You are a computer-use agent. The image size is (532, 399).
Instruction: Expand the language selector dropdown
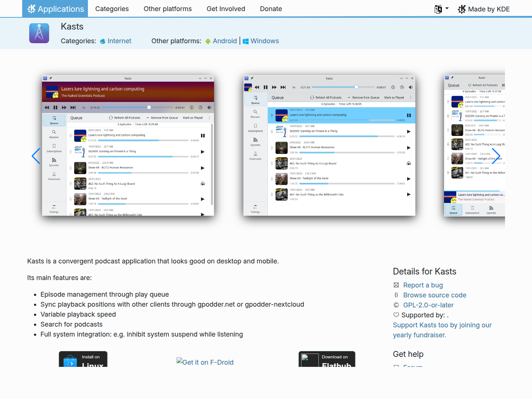point(441,9)
